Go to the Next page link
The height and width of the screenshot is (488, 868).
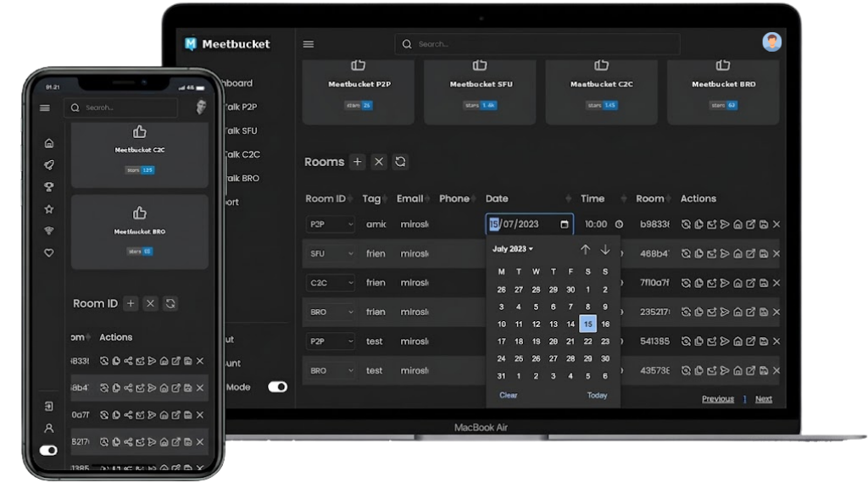(x=764, y=399)
